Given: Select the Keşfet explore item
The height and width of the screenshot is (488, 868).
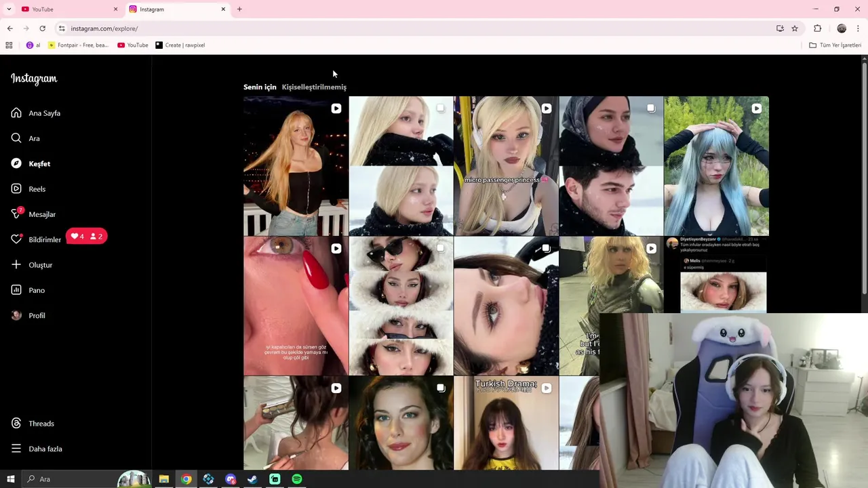Looking at the screenshot, I should click(x=31, y=163).
